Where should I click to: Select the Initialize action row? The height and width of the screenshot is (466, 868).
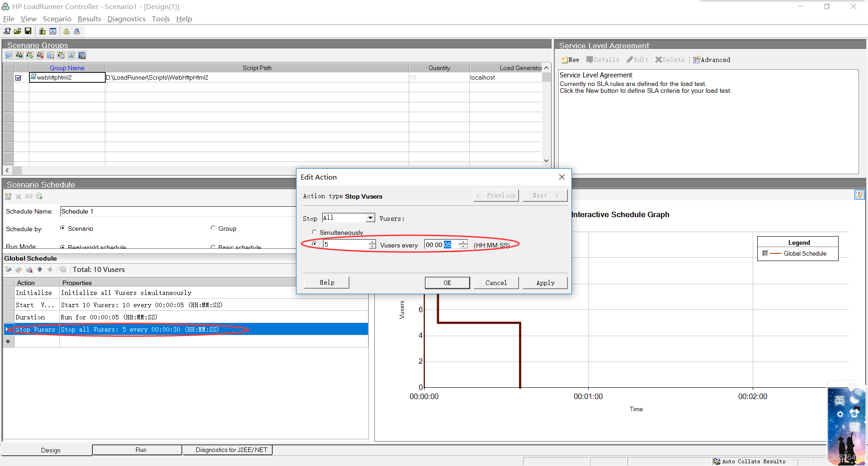tap(186, 293)
